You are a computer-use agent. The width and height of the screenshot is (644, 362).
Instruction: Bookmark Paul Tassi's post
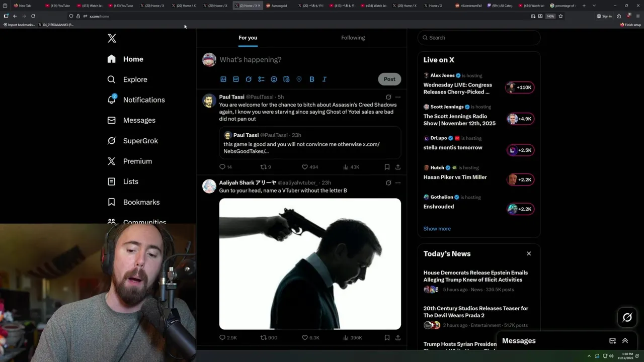[x=387, y=167]
